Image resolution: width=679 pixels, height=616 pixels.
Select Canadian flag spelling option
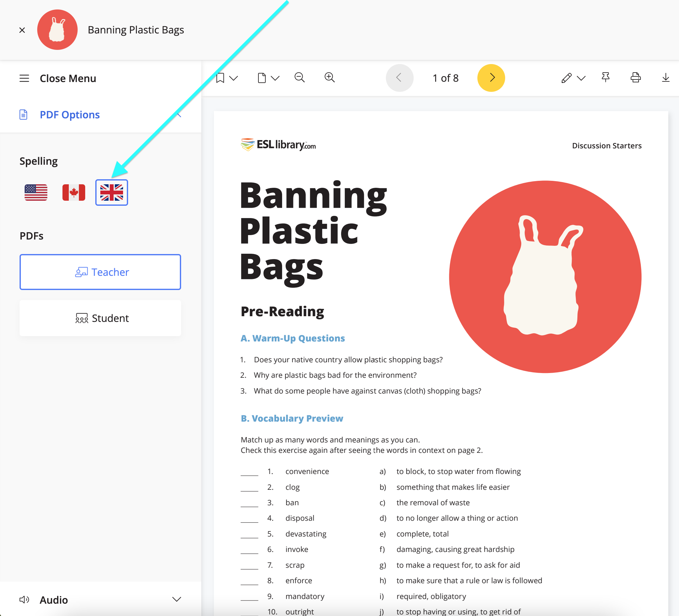74,192
